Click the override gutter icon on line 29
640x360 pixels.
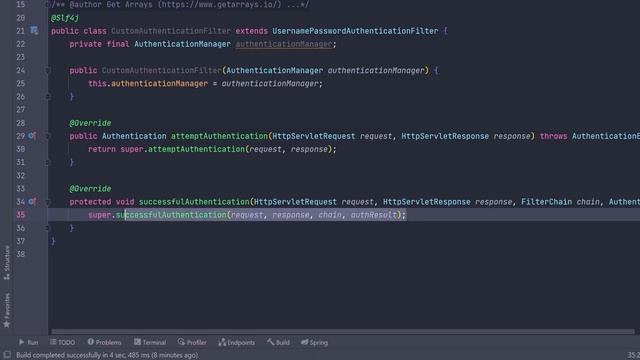point(32,136)
